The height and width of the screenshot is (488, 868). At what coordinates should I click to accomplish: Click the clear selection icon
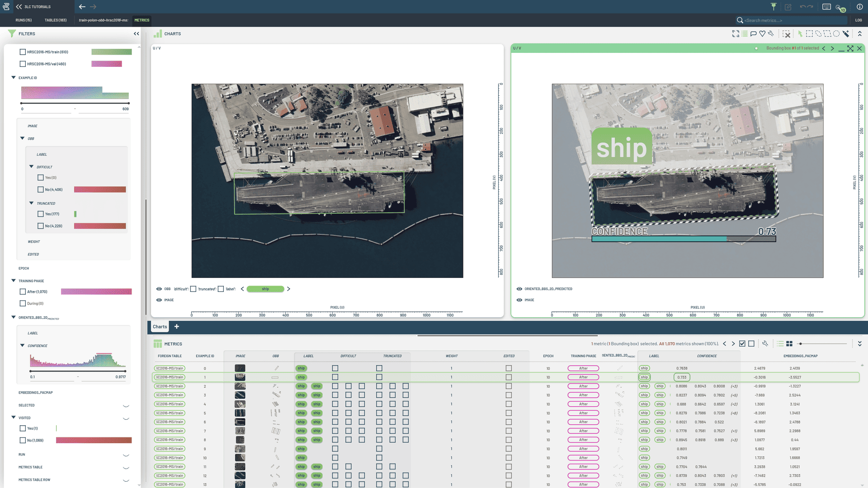pyautogui.click(x=787, y=34)
